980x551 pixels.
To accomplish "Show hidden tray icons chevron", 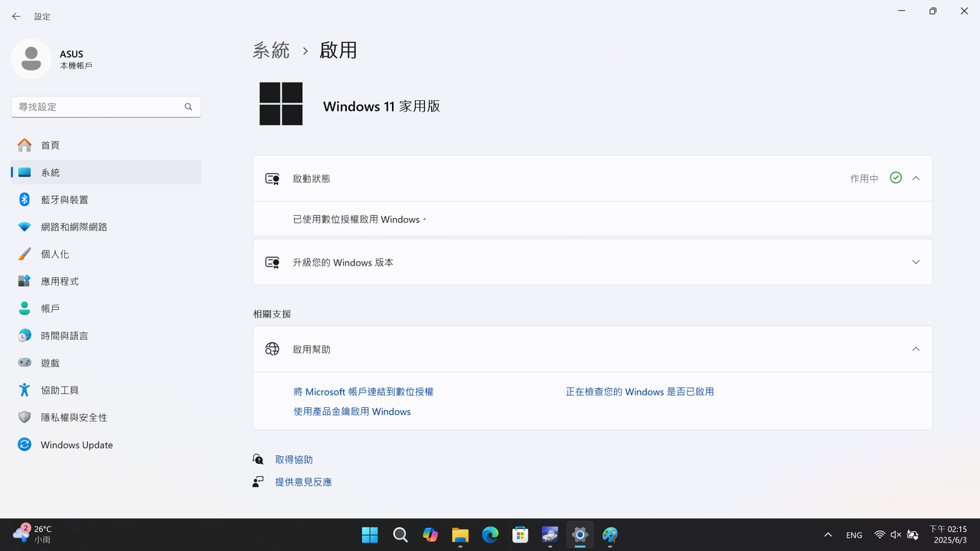I will pyautogui.click(x=828, y=535).
